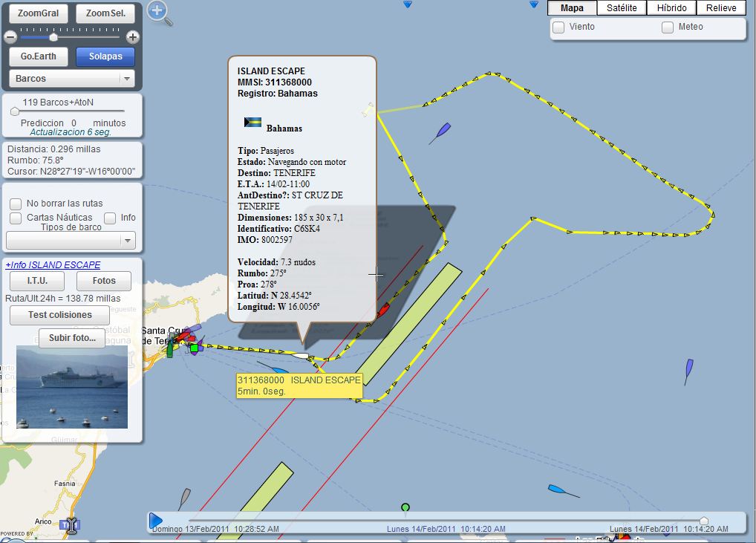Toggle the Info checkbox
Screen dimensions: 756x543
tap(110, 218)
